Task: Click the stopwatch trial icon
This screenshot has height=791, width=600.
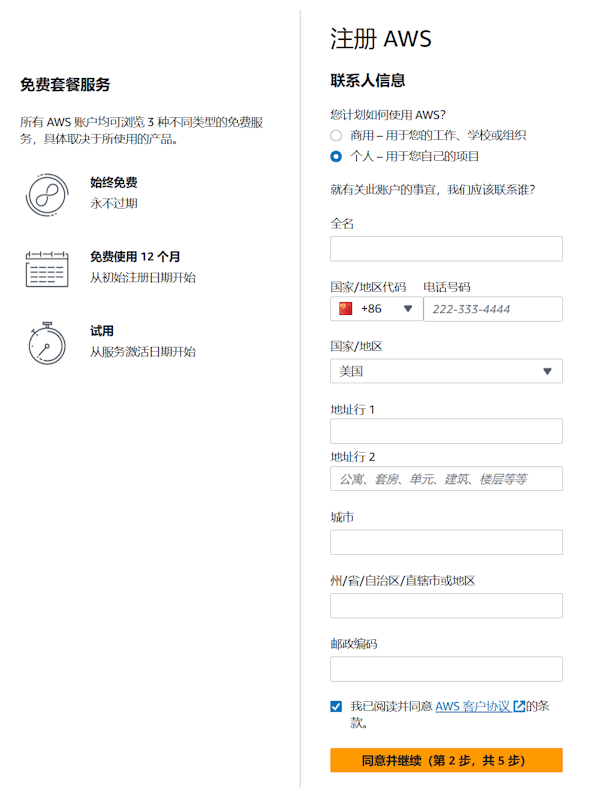Action: click(x=47, y=344)
